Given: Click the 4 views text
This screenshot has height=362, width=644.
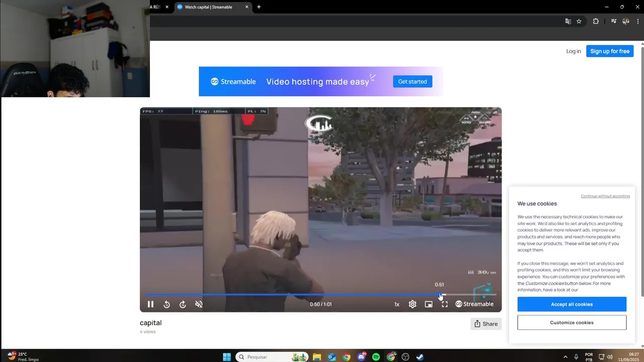Looking at the screenshot, I should 148,332.
